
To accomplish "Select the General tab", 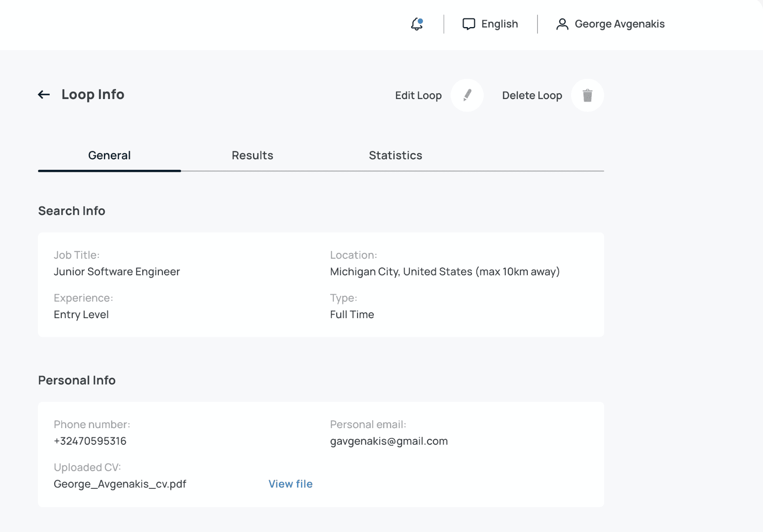I will click(109, 156).
